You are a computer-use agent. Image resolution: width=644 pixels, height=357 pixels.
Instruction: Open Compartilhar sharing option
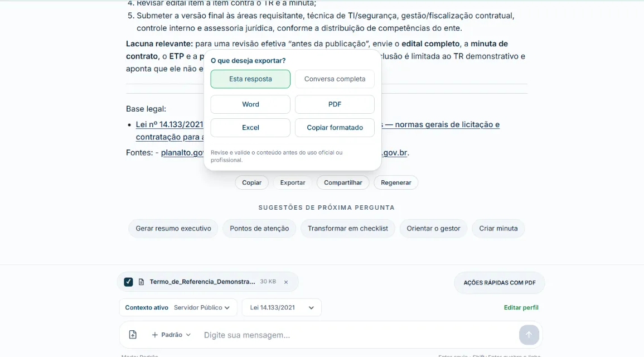pyautogui.click(x=343, y=182)
